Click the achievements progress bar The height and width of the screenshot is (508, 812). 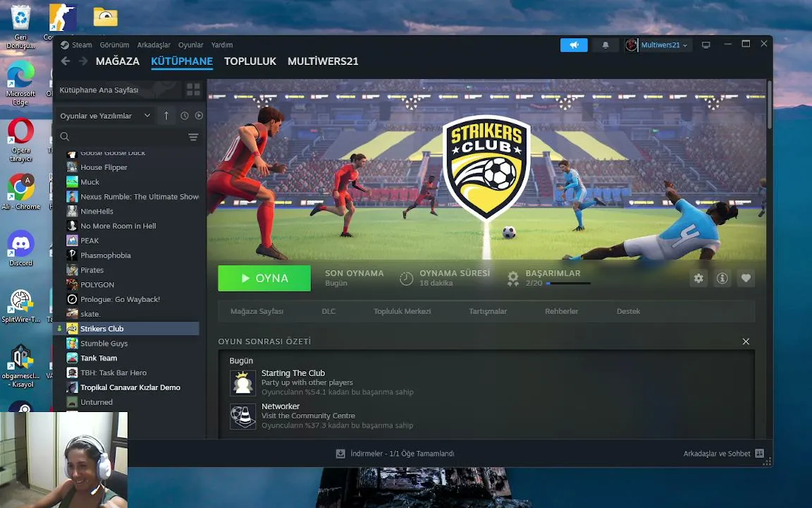tap(568, 284)
